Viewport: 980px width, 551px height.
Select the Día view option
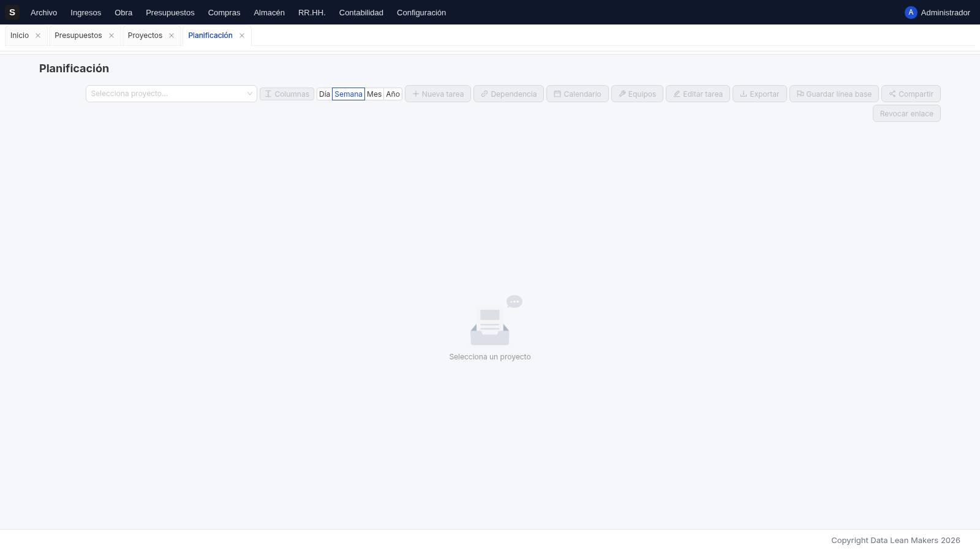(x=325, y=94)
